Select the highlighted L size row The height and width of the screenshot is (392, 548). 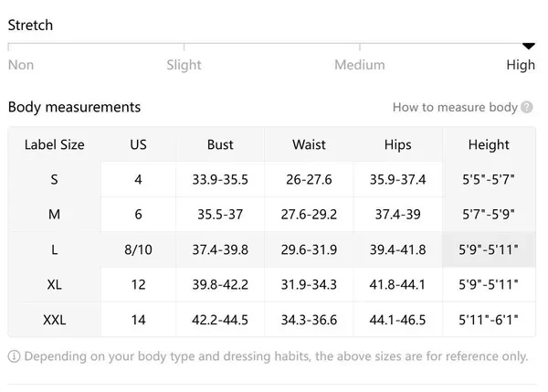[x=55, y=249]
